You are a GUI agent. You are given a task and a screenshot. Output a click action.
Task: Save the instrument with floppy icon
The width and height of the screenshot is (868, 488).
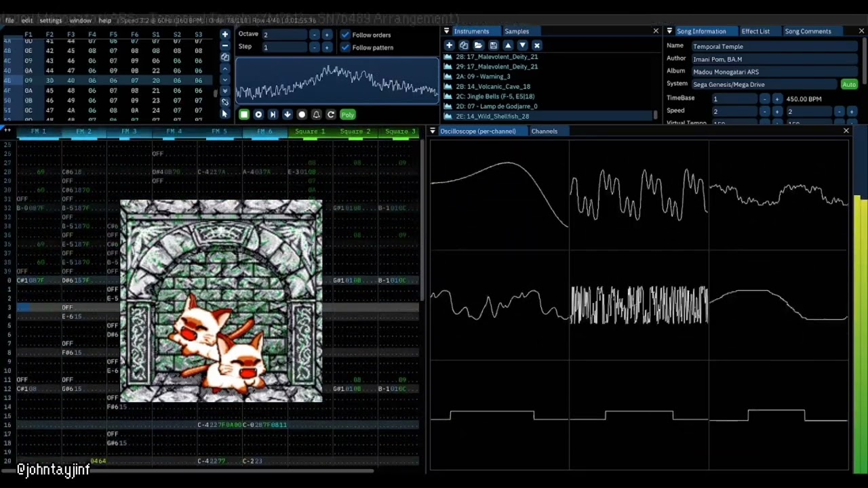click(x=493, y=45)
